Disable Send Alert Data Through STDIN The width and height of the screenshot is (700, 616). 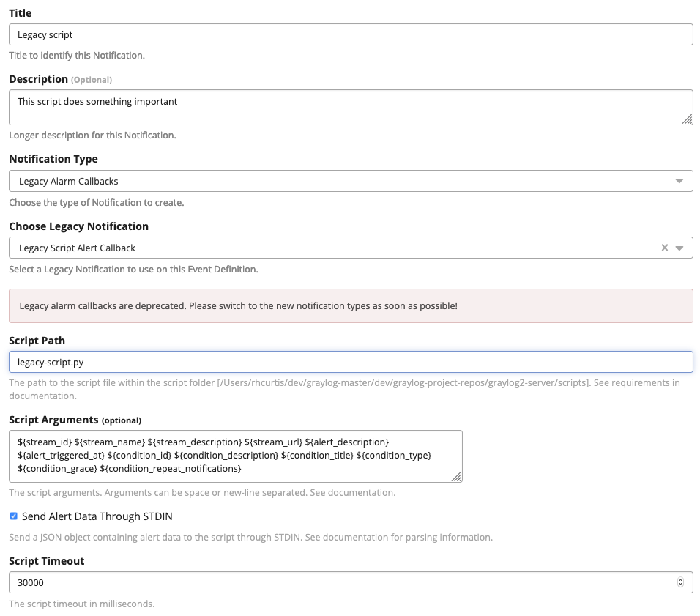(x=12, y=516)
